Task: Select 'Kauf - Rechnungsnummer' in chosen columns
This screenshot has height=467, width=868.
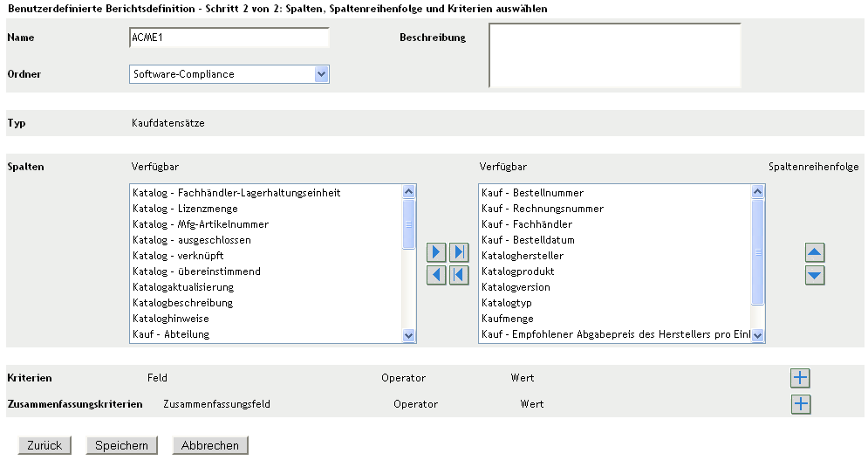Action: click(543, 209)
